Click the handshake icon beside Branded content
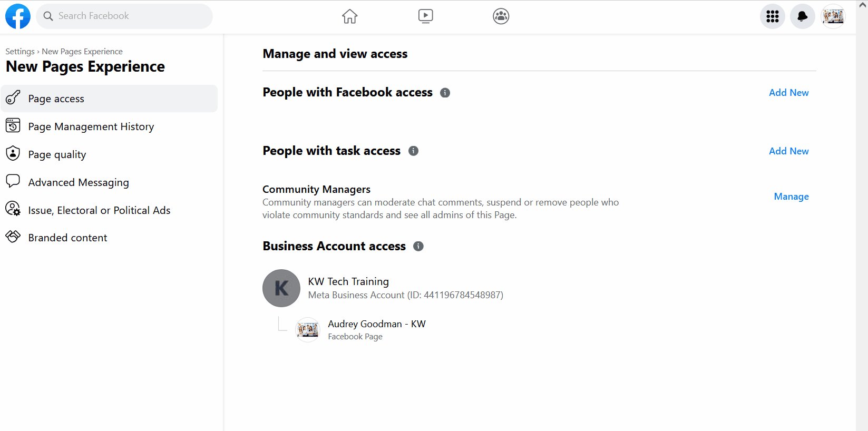 click(13, 237)
